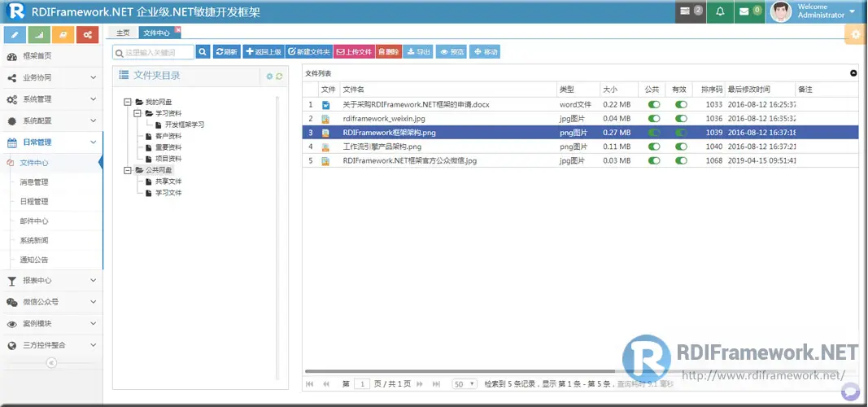
Task: Collapse file list panel with round arrow icon
Action: pos(853,72)
